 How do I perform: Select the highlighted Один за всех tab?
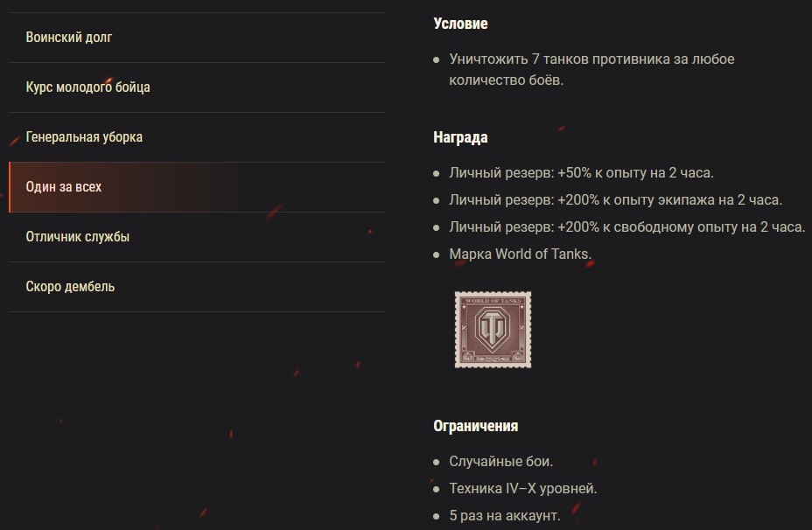(x=64, y=187)
